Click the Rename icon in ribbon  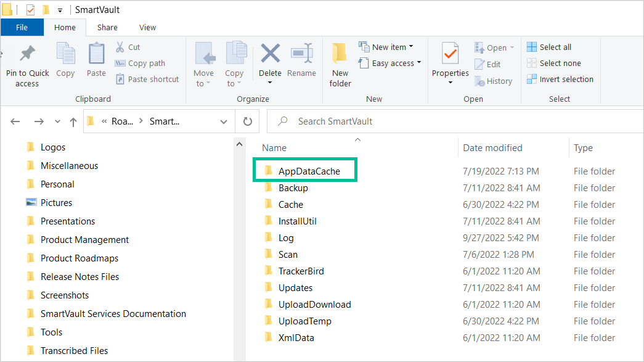pos(301,54)
